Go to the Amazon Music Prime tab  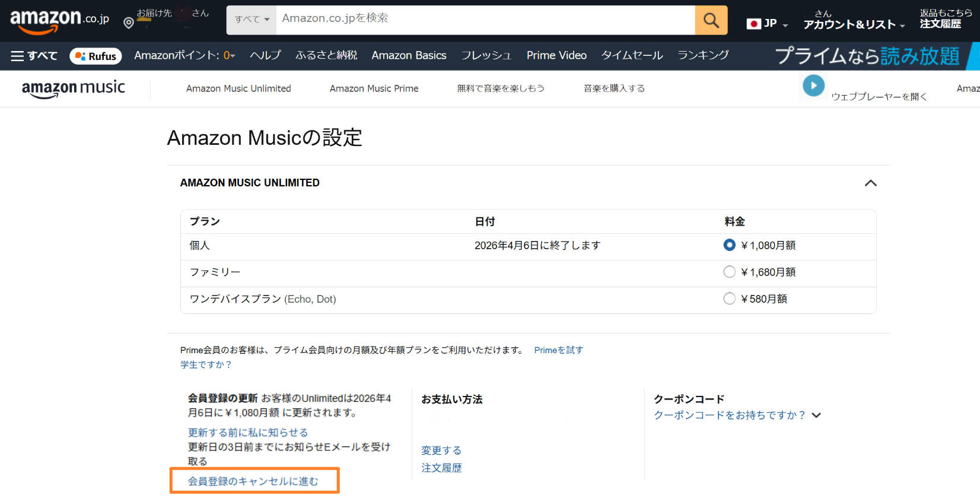pyautogui.click(x=374, y=88)
